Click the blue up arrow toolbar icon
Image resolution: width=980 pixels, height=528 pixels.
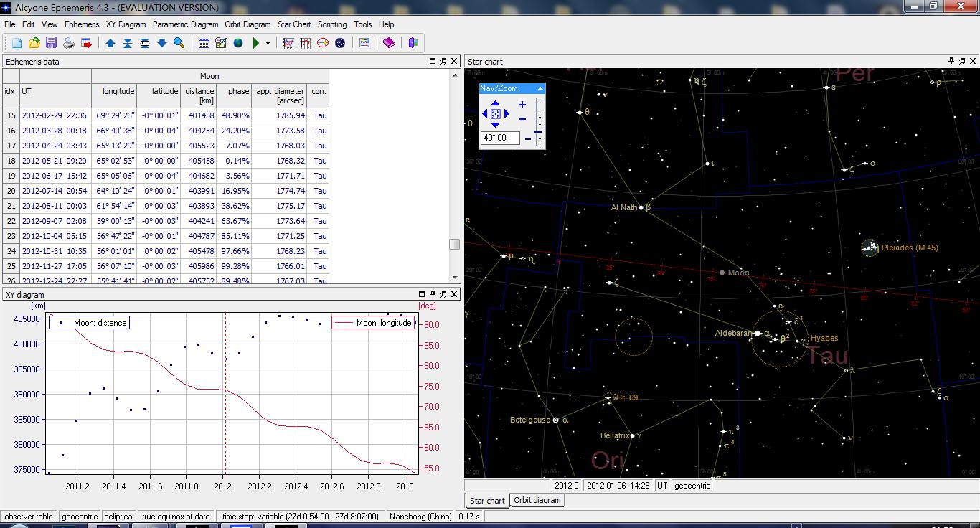(x=110, y=43)
